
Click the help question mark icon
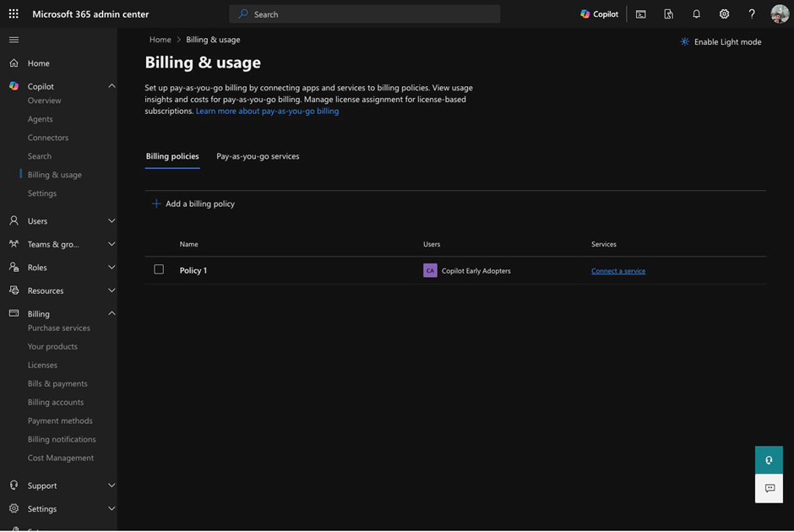[752, 14]
